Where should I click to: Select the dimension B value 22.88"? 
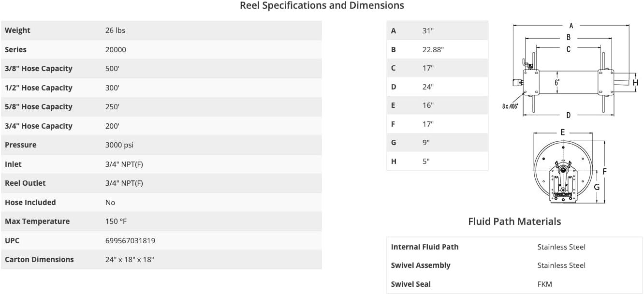(x=433, y=49)
